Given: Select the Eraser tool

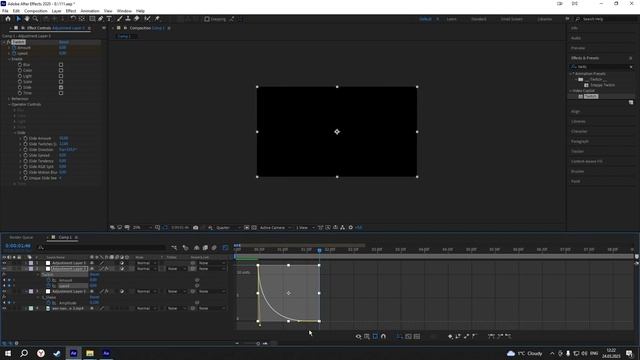Looking at the screenshot, I should [137, 19].
